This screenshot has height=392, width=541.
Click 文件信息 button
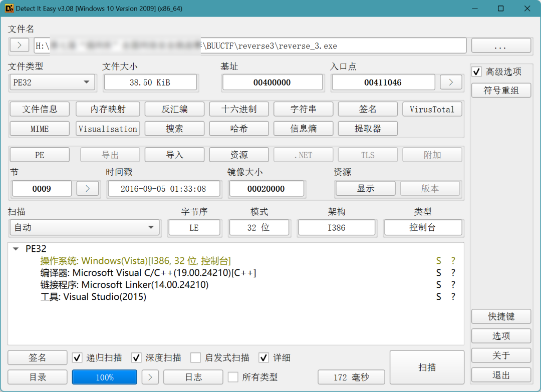[40, 109]
